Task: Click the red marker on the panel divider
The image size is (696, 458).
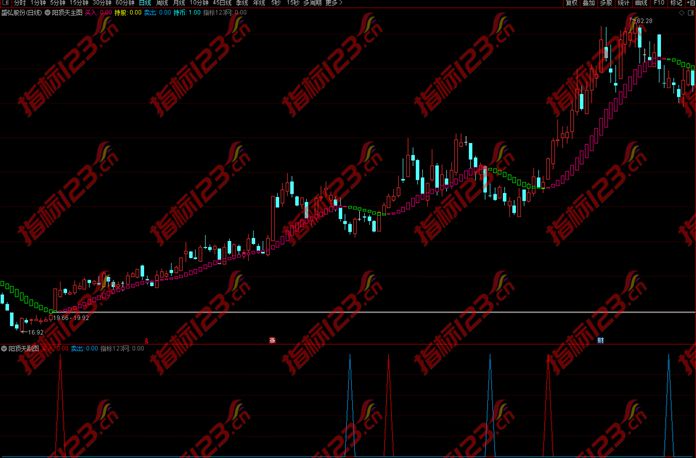Action: pos(271,341)
